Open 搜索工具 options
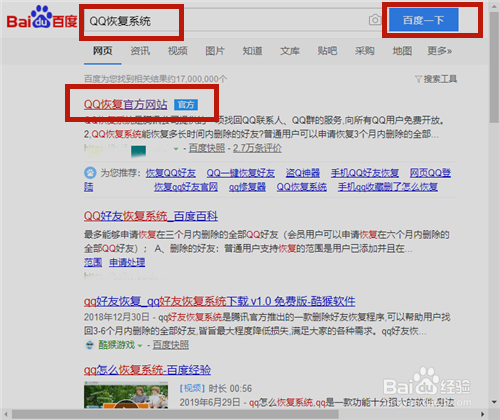The width and height of the screenshot is (500, 420). [436, 79]
